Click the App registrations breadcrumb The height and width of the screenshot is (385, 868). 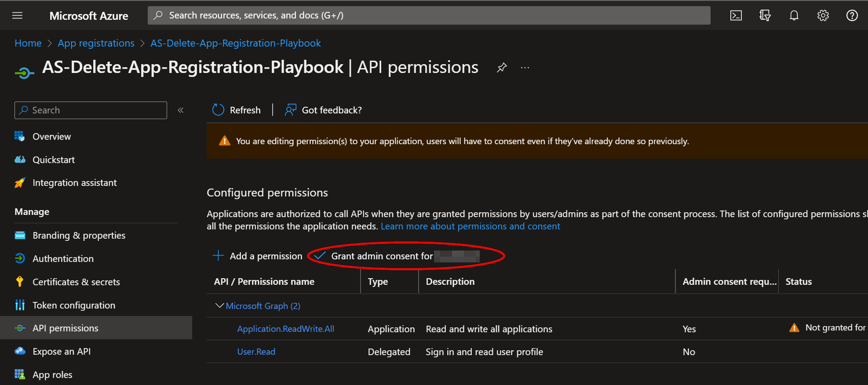click(96, 43)
